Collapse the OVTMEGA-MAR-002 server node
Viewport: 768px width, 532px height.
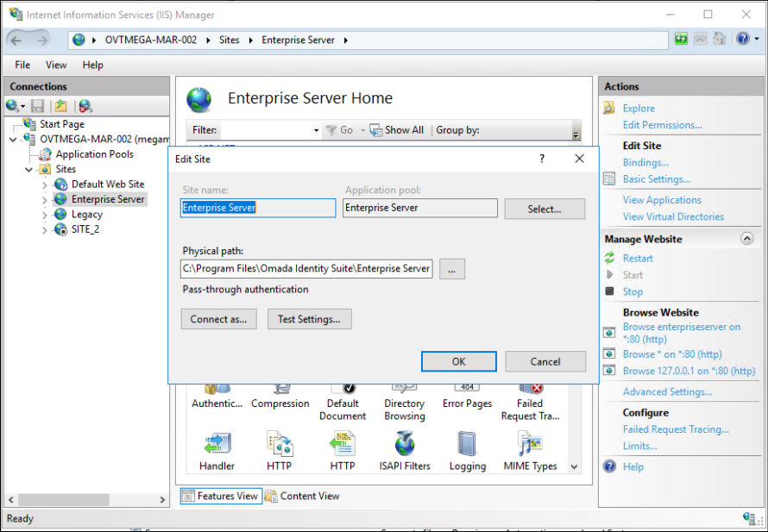click(13, 140)
